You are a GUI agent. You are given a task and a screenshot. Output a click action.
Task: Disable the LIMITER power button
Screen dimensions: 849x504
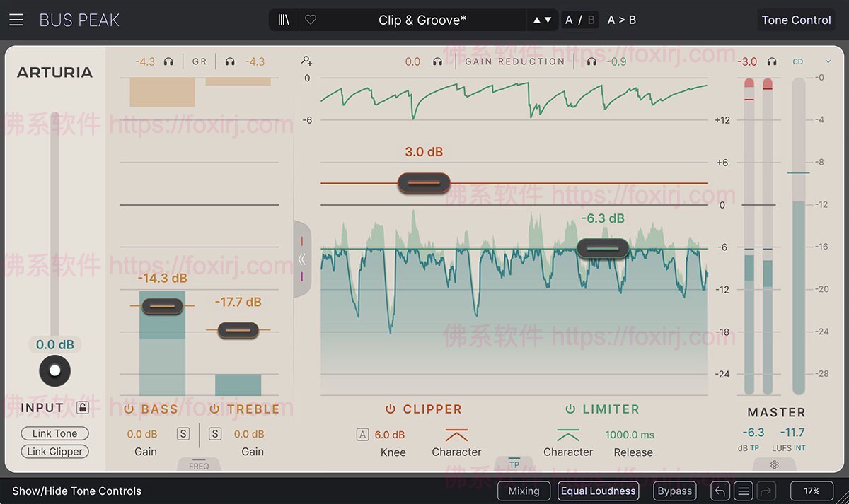click(x=570, y=409)
